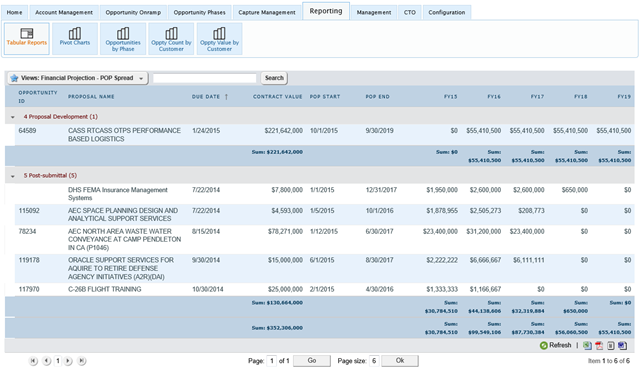Collapse the 4 Proposal Development group
640x376 pixels.
coord(13,117)
